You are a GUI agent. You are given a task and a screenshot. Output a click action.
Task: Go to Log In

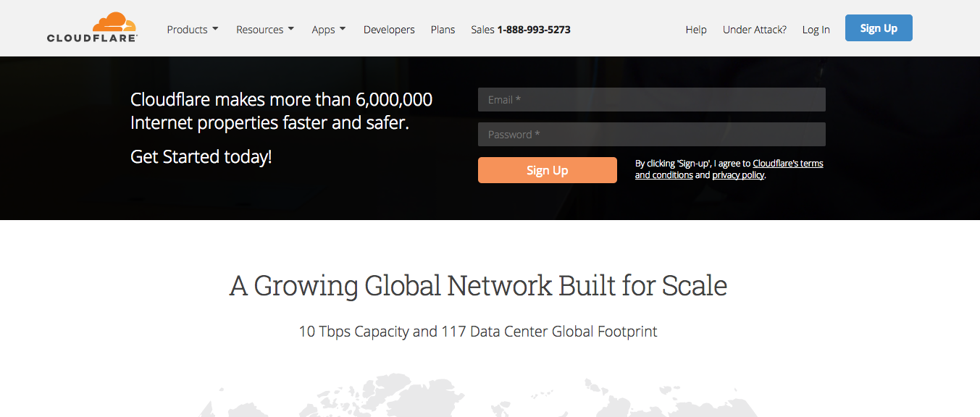click(x=816, y=30)
